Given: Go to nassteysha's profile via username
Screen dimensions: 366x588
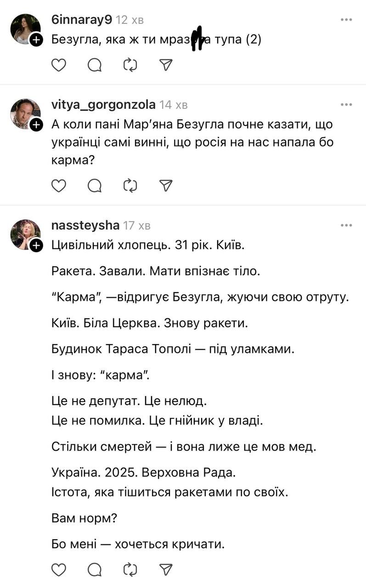Looking at the screenshot, I should tap(86, 226).
